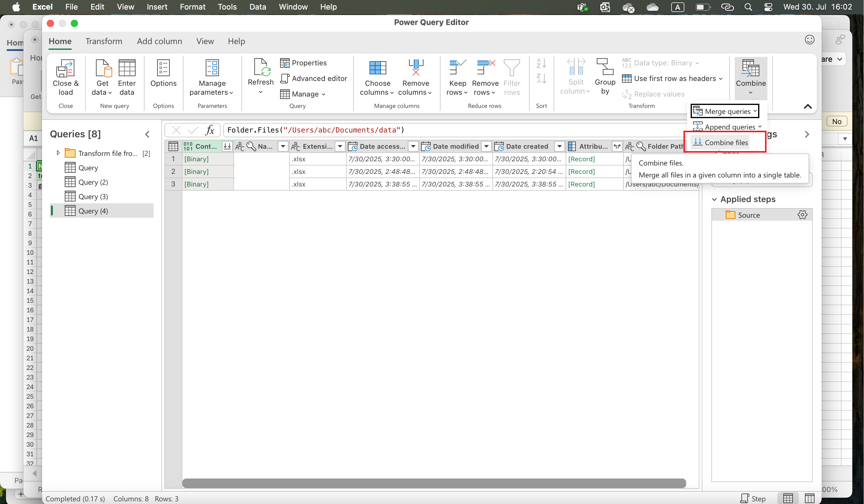Click the fx formula icon
This screenshot has width=864, height=504.
point(210,130)
